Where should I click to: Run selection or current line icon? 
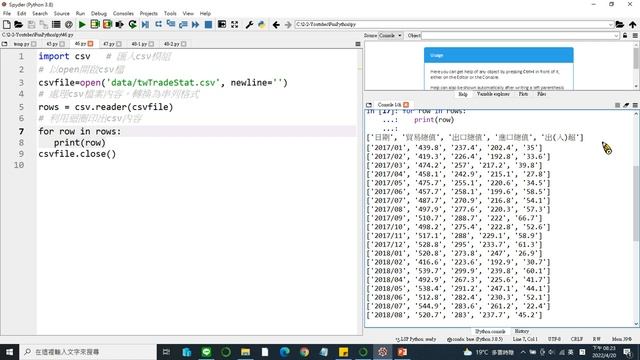pyautogui.click(x=120, y=24)
